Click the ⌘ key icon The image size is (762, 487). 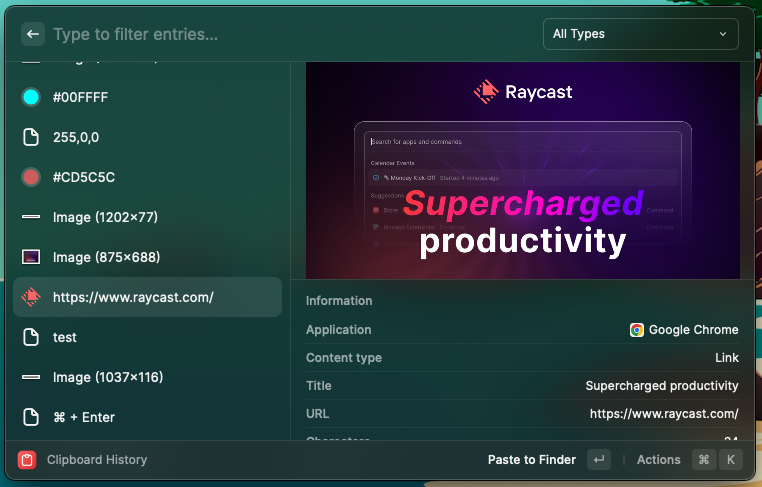[704, 460]
